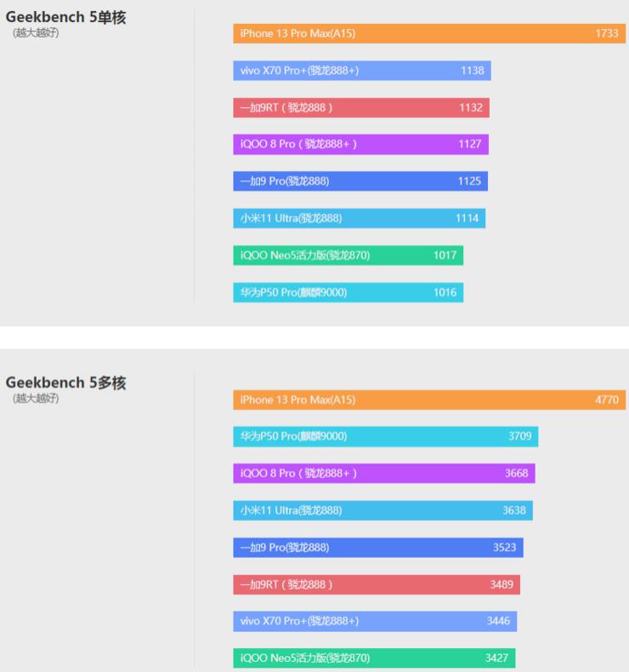
Task: Select the 华为P50 Pro bar scoring 1016
Action: (x=348, y=293)
